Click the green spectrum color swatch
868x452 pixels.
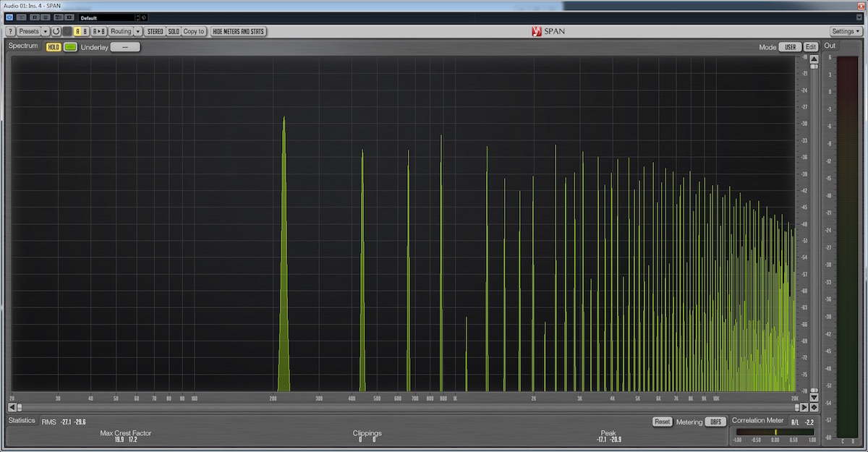click(70, 47)
